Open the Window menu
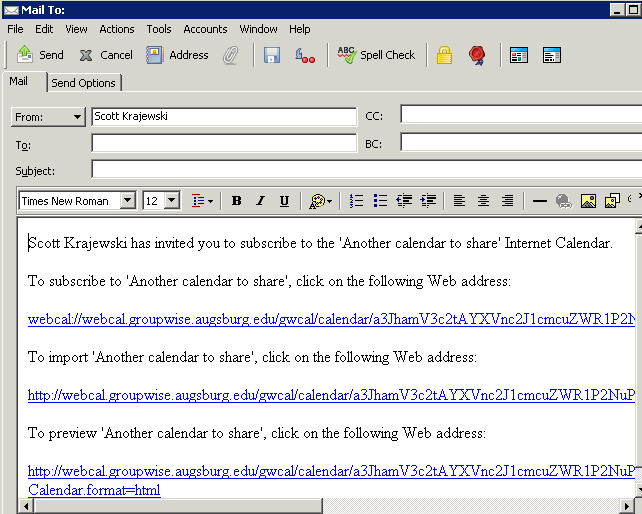Image resolution: width=642 pixels, height=514 pixels. (x=258, y=29)
